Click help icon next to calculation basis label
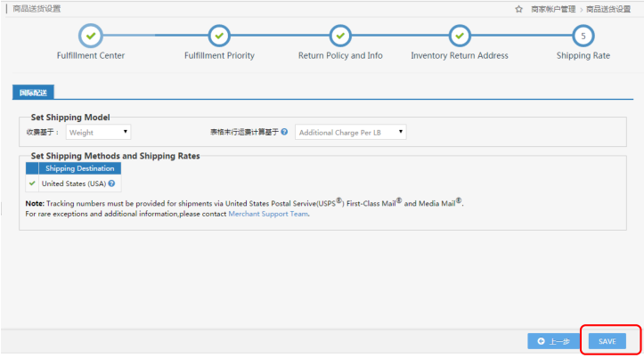Viewport: 644px width, 358px height. (284, 132)
